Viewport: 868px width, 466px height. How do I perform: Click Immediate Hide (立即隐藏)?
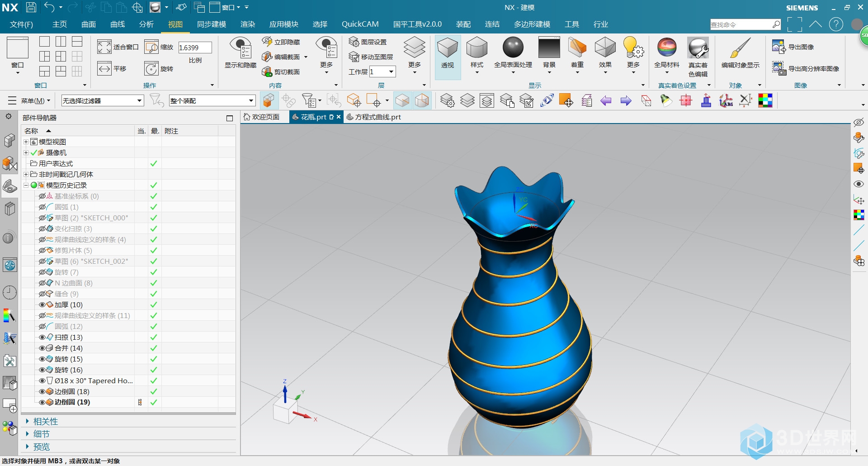pyautogui.click(x=281, y=42)
